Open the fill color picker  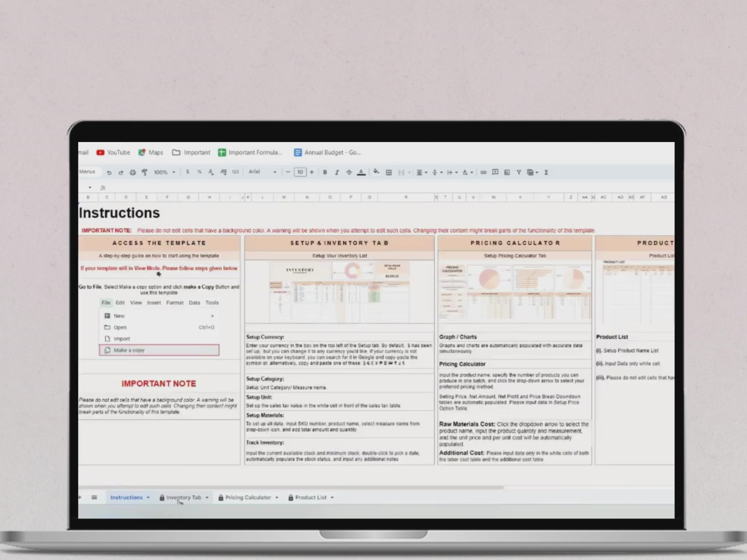pyautogui.click(x=376, y=172)
